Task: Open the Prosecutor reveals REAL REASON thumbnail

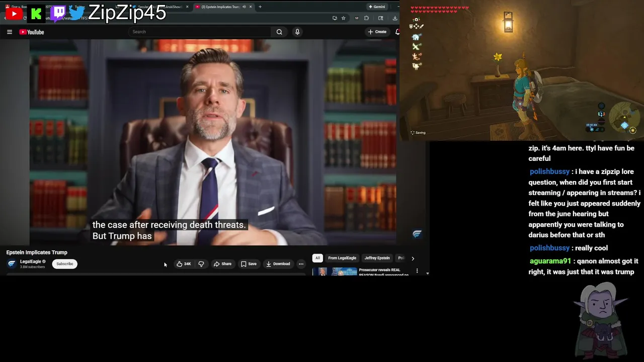Action: coord(334,271)
